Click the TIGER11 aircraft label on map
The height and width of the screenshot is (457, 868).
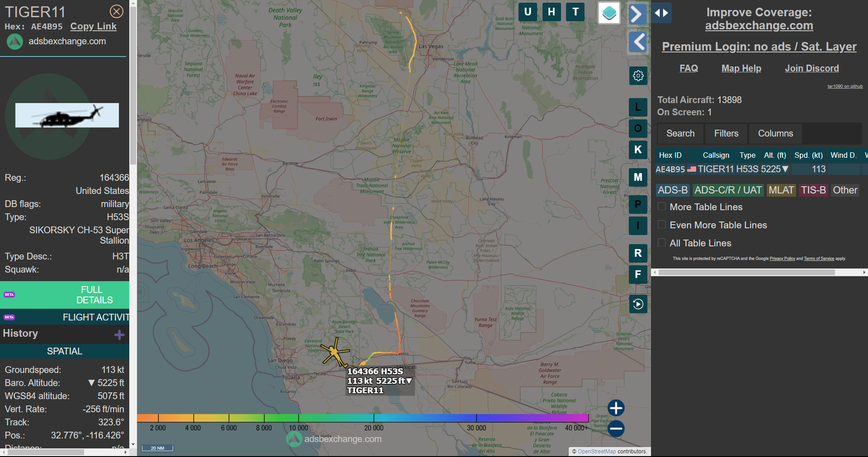[380, 381]
